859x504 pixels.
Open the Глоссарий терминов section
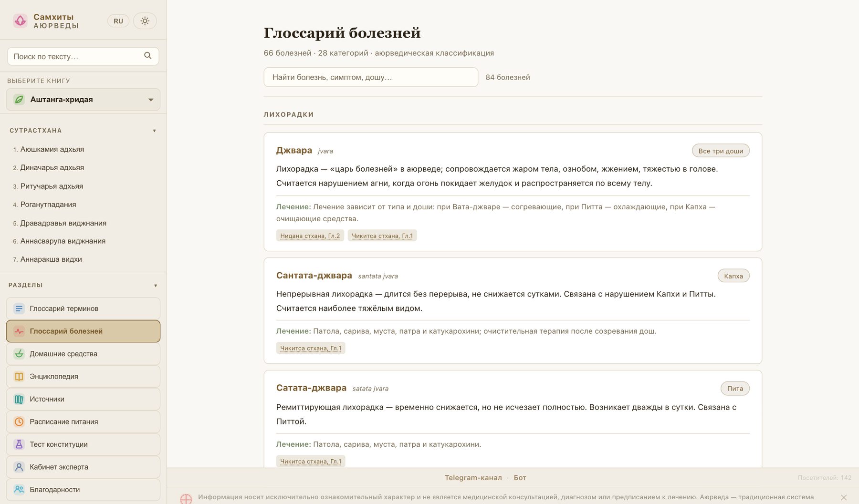(x=83, y=309)
